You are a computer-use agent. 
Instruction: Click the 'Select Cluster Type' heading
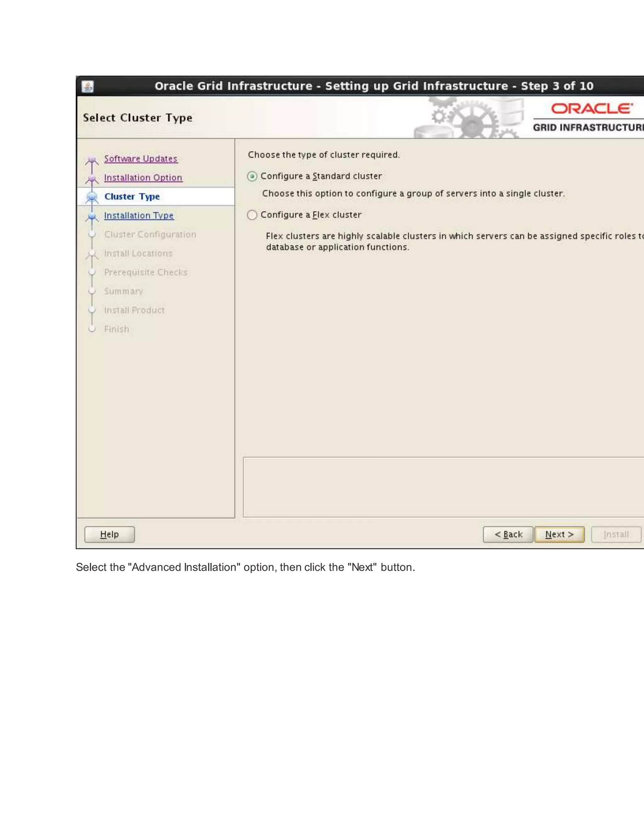tap(138, 118)
